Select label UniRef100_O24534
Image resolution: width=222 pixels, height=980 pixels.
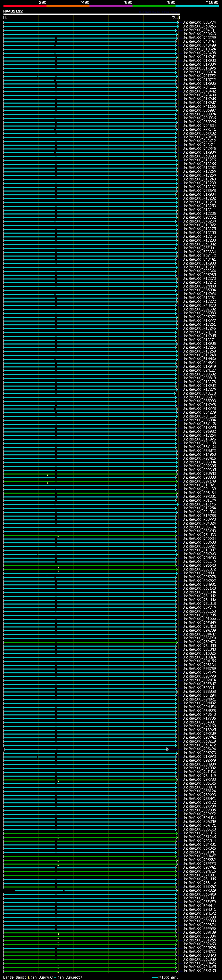199,512
